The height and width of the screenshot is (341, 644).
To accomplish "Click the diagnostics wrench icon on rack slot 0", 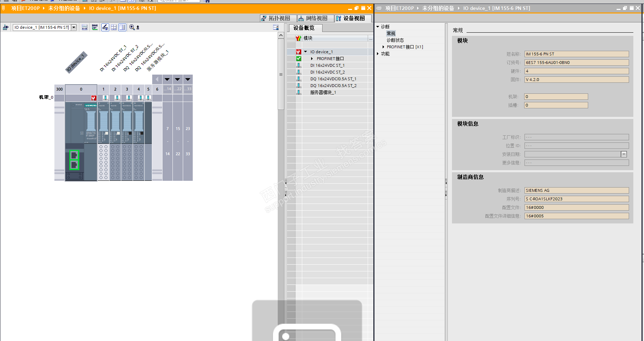I will click(94, 98).
